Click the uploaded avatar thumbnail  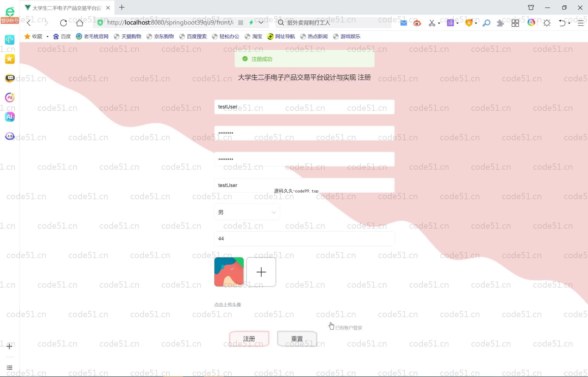click(x=229, y=272)
